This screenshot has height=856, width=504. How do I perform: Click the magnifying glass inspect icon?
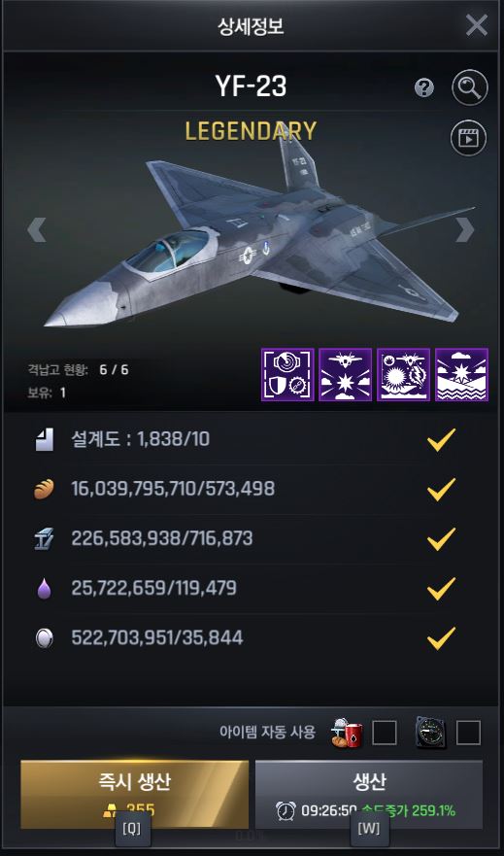pos(469,87)
